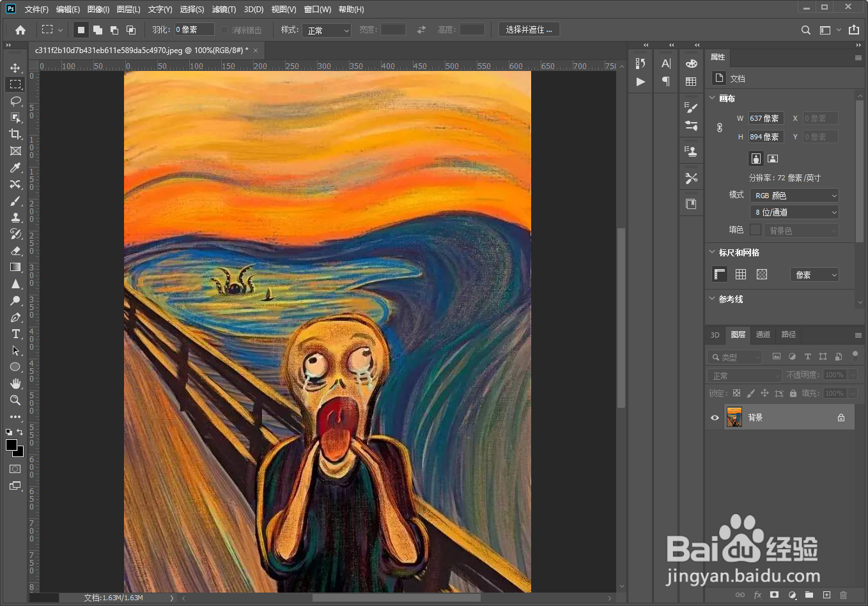Expand the 参考线 section
Screen dimensions: 868x606
[x=712, y=299]
